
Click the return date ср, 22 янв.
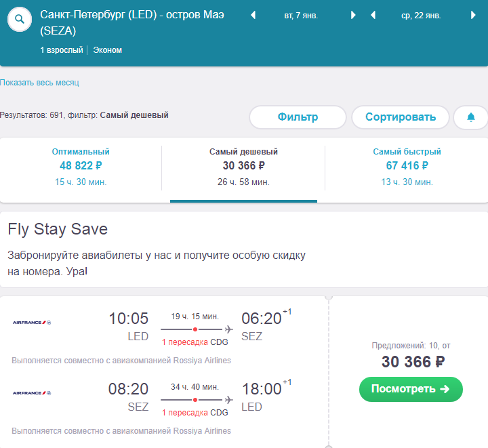(x=421, y=16)
